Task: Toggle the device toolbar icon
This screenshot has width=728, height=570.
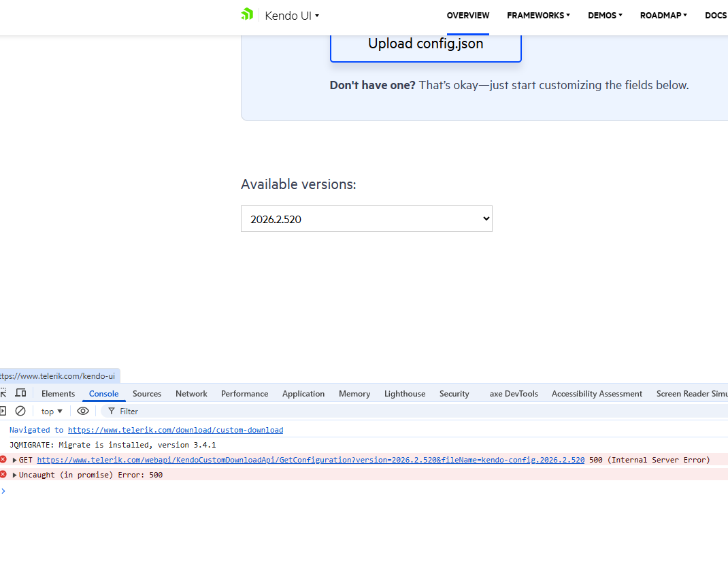Action: pos(20,392)
